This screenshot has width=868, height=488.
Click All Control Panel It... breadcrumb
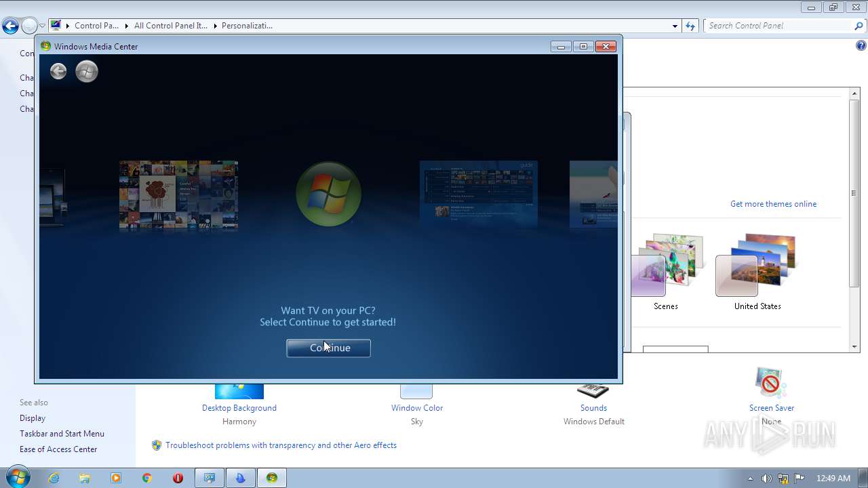pos(170,26)
